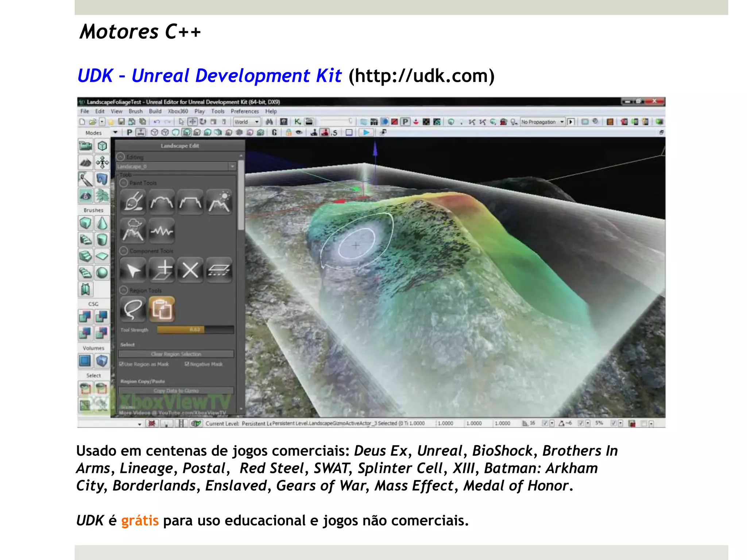The height and width of the screenshot is (560, 747).
Task: Adjust the toolbar far-plane slider
Action: pos(336,121)
